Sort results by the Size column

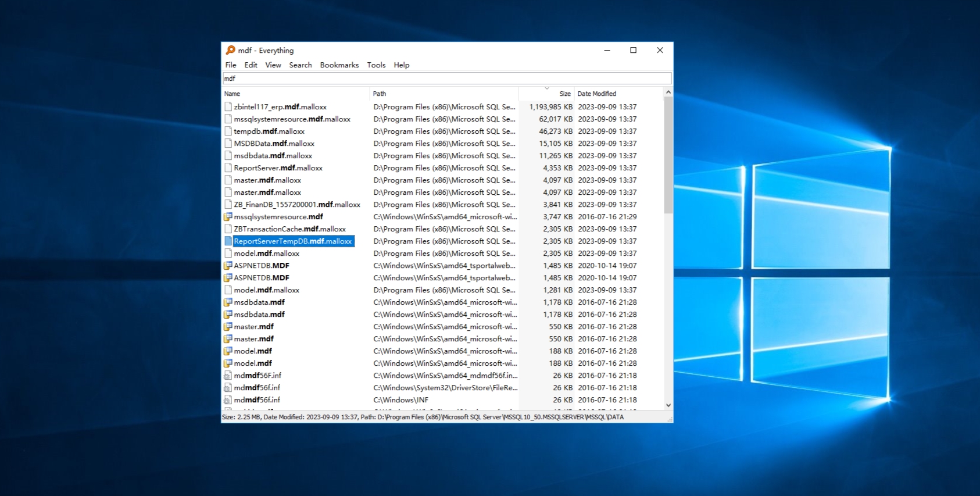(564, 94)
